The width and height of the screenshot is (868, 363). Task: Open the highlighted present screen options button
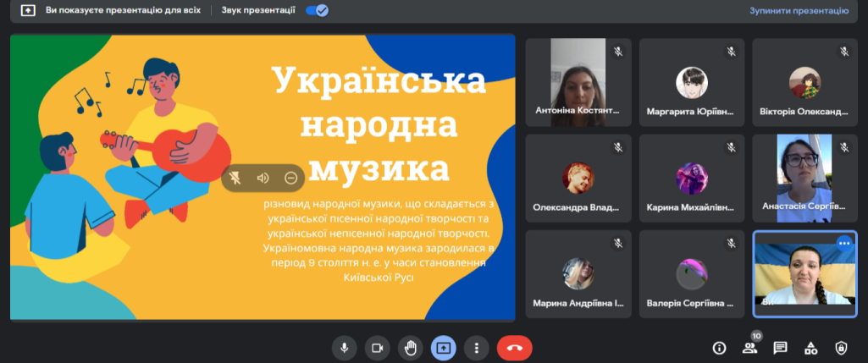[x=444, y=347]
